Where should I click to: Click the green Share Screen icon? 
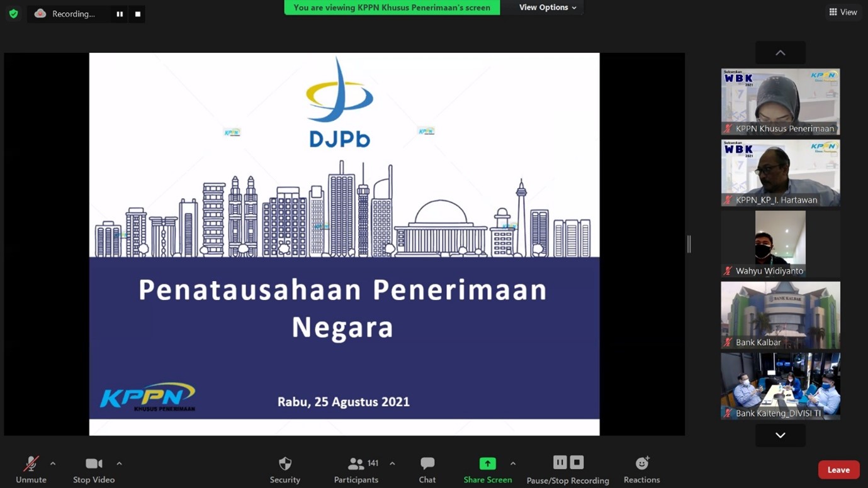(x=487, y=463)
